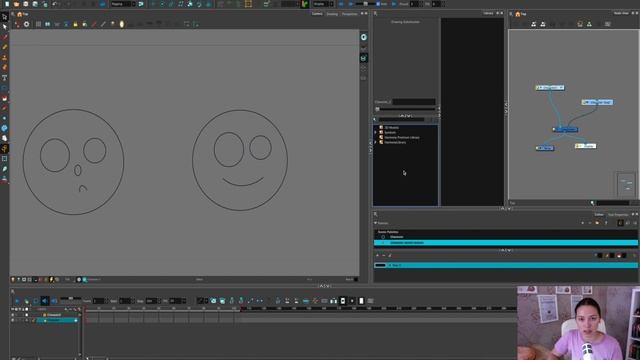Click the Composite node in Node View

click(566, 129)
